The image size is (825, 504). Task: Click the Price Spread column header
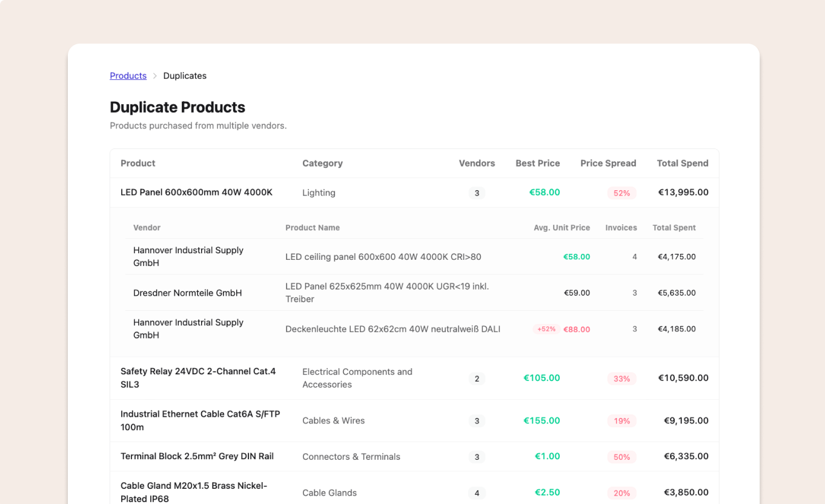[x=608, y=164]
